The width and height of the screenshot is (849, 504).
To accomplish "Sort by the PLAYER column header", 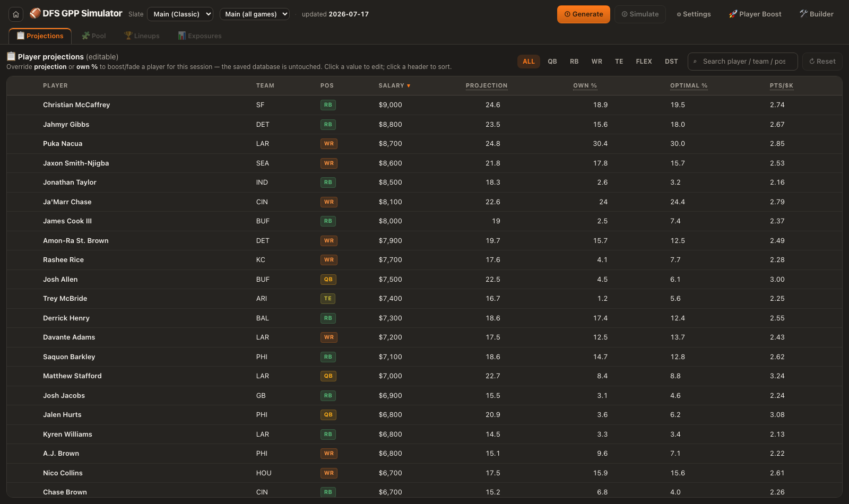I will point(55,85).
